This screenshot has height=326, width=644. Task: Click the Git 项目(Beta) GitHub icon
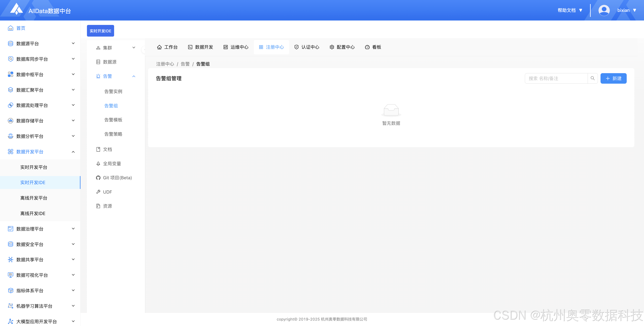[98, 178]
